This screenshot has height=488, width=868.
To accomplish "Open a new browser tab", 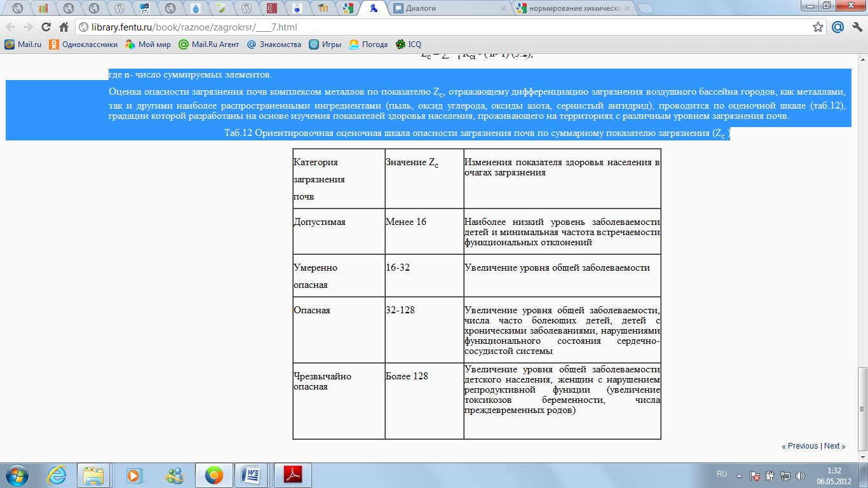I will (x=646, y=8).
